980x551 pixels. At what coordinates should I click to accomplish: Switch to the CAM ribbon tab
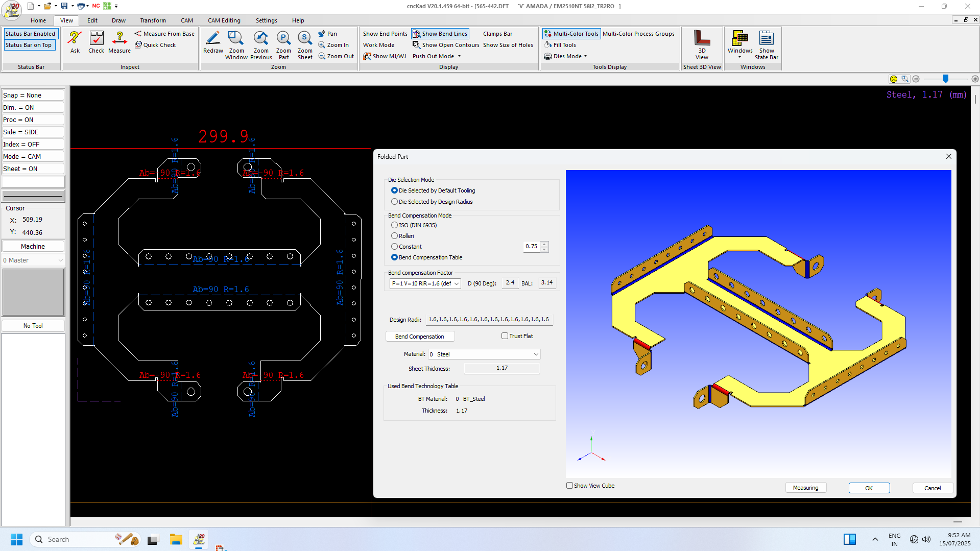(x=186, y=20)
